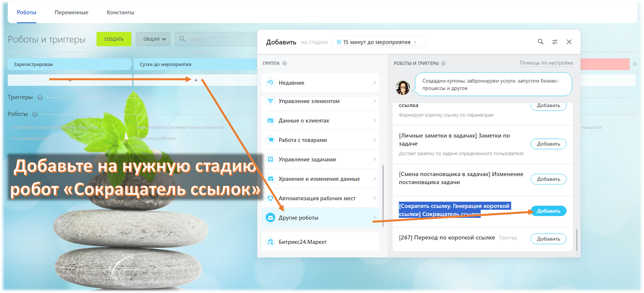Click the Хранение и изменение данных label

click(x=319, y=179)
